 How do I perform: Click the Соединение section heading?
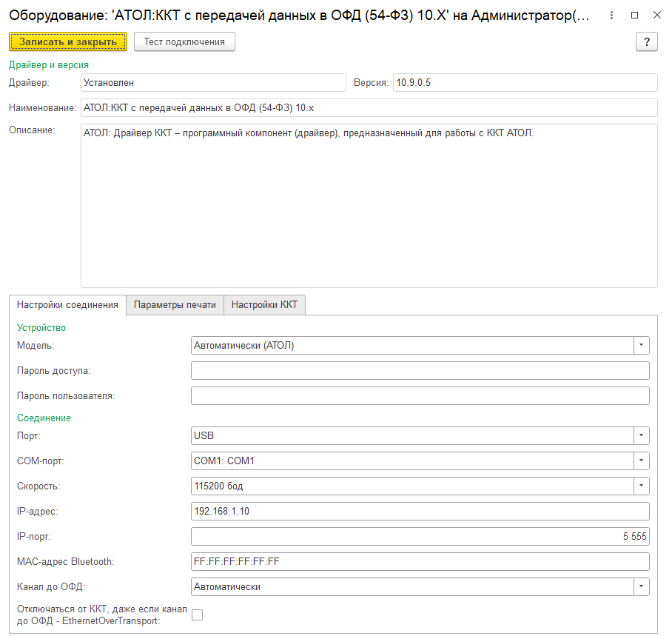coord(44,418)
